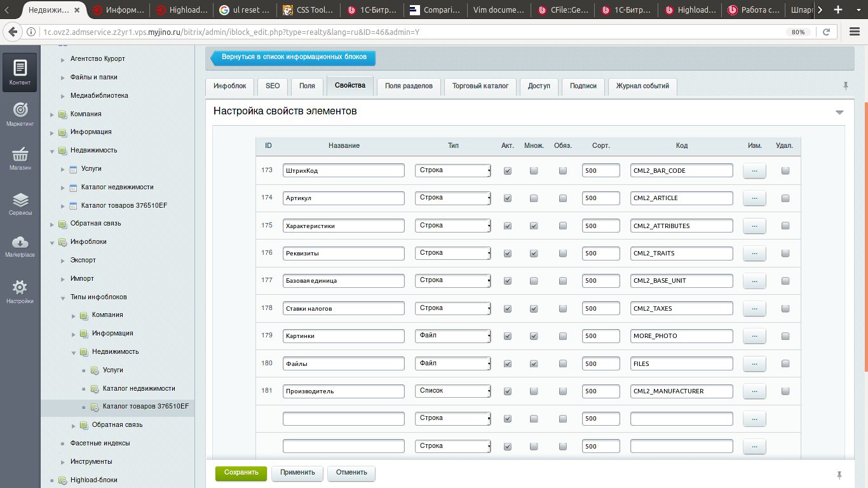Viewport: 868px width, 488px height.
Task: Click the 80% zoom indicator
Action: [798, 32]
